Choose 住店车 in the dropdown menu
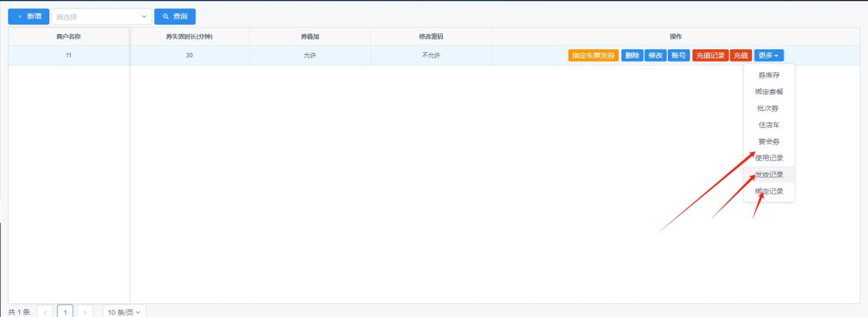 click(769, 125)
